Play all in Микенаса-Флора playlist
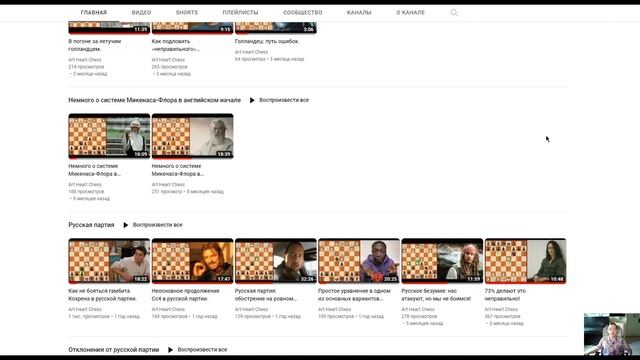 pos(280,100)
